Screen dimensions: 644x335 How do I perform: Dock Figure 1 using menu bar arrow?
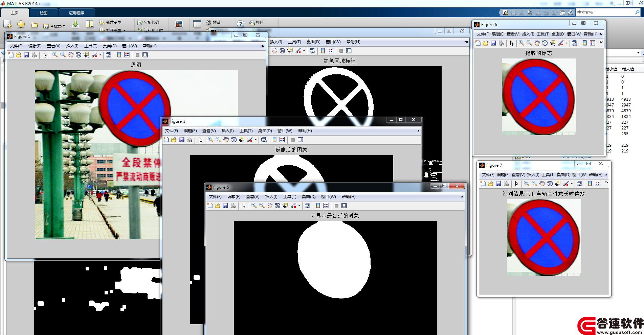[x=263, y=46]
